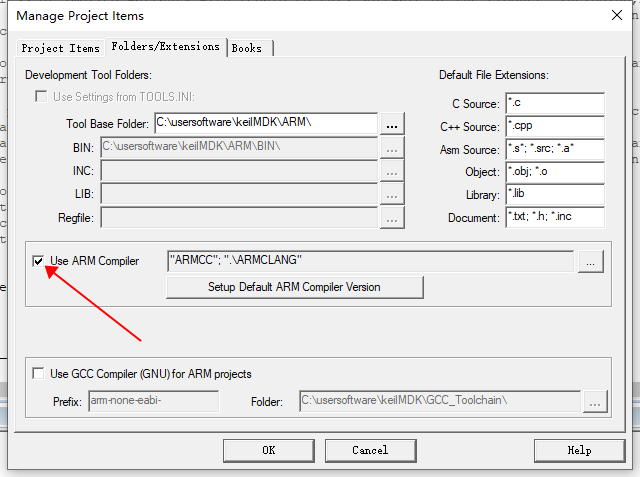Switch to the Project Items tab

[x=61, y=47]
